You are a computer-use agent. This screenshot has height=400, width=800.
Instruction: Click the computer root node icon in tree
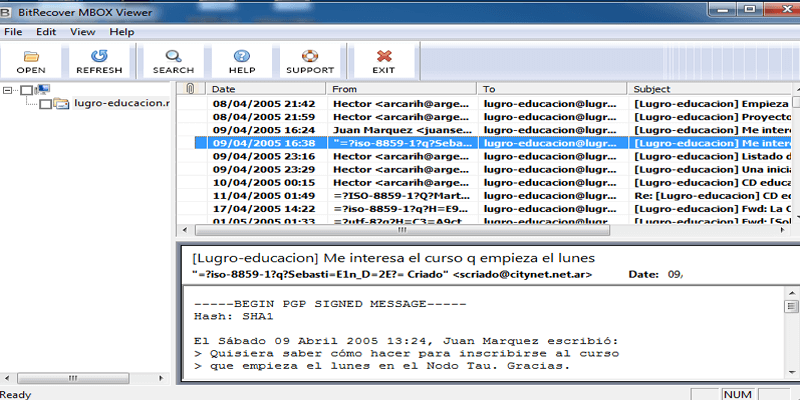pos(42,90)
